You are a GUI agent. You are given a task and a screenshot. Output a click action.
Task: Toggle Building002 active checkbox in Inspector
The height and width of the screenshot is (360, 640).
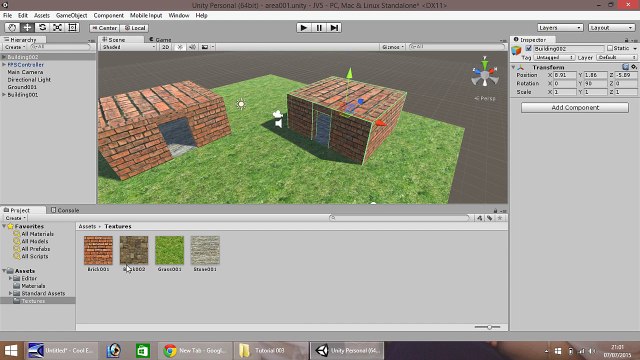coord(529,49)
